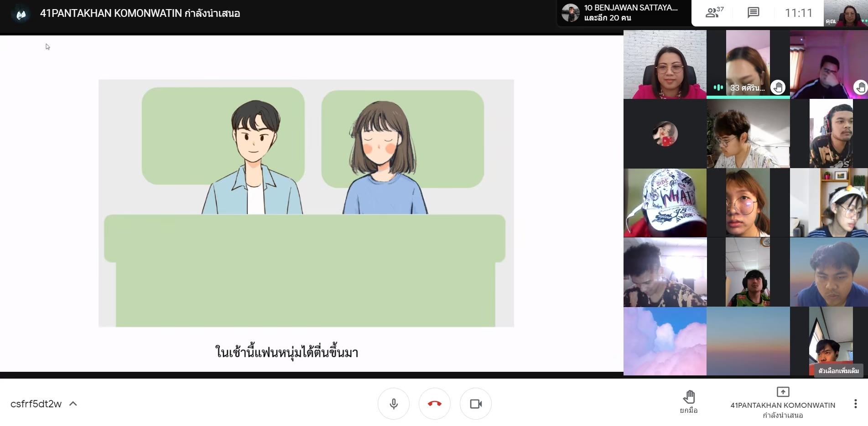Select tile of participant with glasses looking down

click(x=748, y=134)
